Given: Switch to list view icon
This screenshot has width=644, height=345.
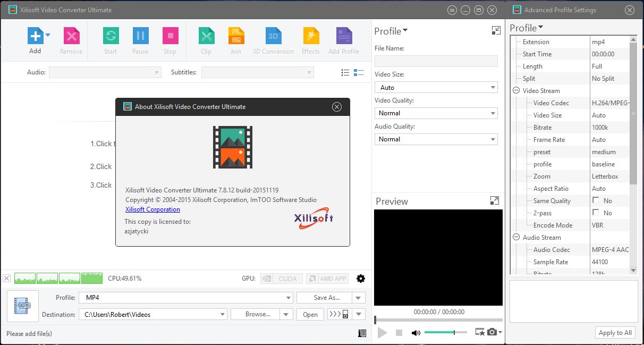Looking at the screenshot, I should point(345,72).
